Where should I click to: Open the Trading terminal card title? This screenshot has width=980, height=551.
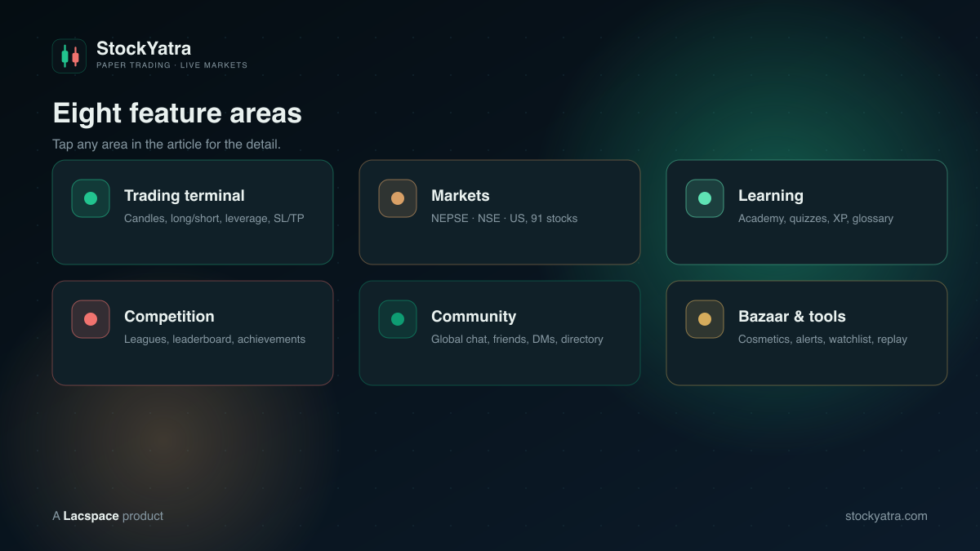click(x=185, y=196)
